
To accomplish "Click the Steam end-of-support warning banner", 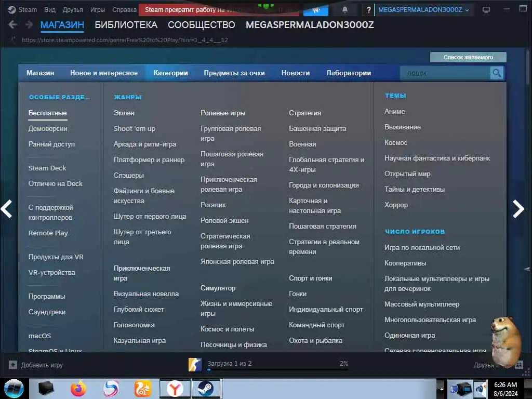I will coord(220,10).
